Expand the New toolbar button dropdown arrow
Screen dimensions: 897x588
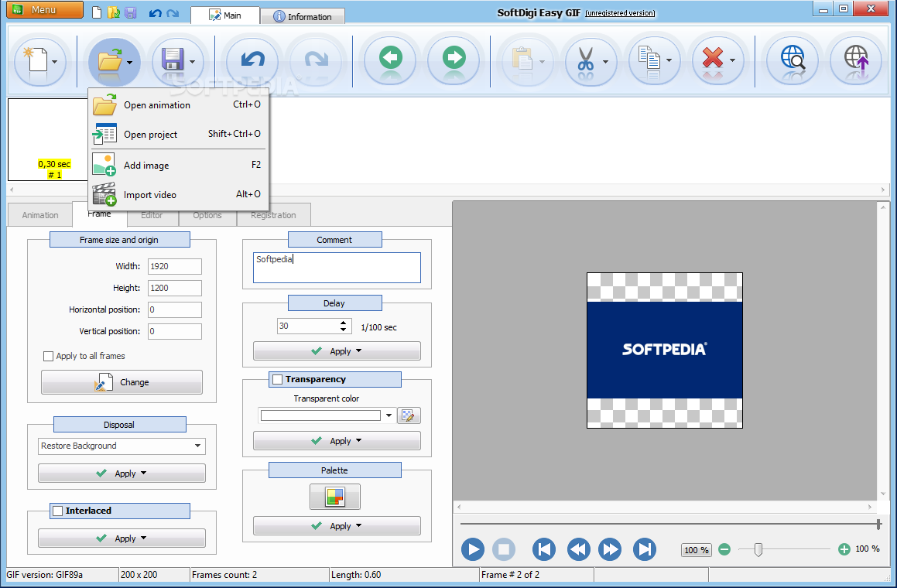pos(54,62)
